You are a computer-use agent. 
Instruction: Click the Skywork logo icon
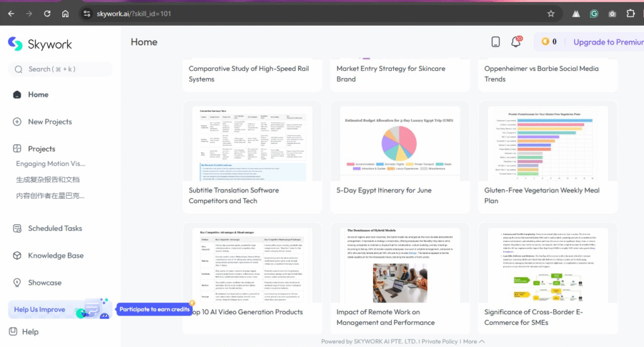point(15,44)
